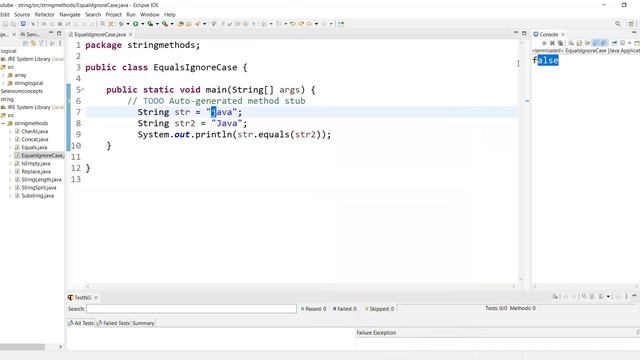The height and width of the screenshot is (360, 640).
Task: Select IsEmpty.java in the tree
Action: pyautogui.click(x=36, y=163)
